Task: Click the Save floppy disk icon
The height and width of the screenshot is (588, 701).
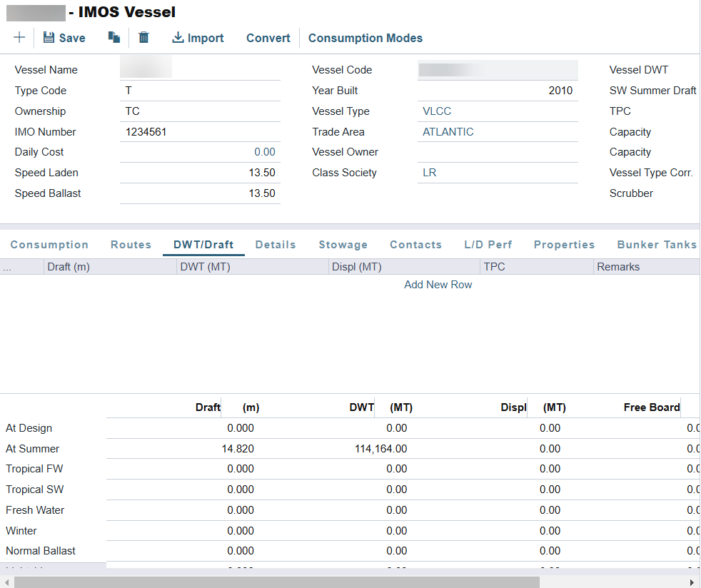Action: click(x=49, y=38)
